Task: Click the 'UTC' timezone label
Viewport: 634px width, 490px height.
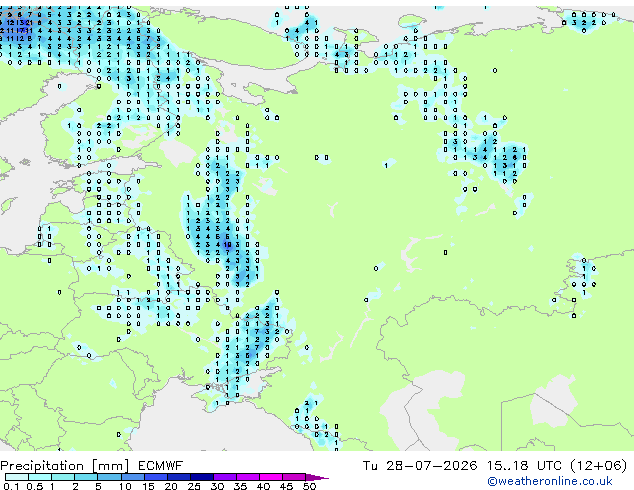Action: [x=549, y=466]
